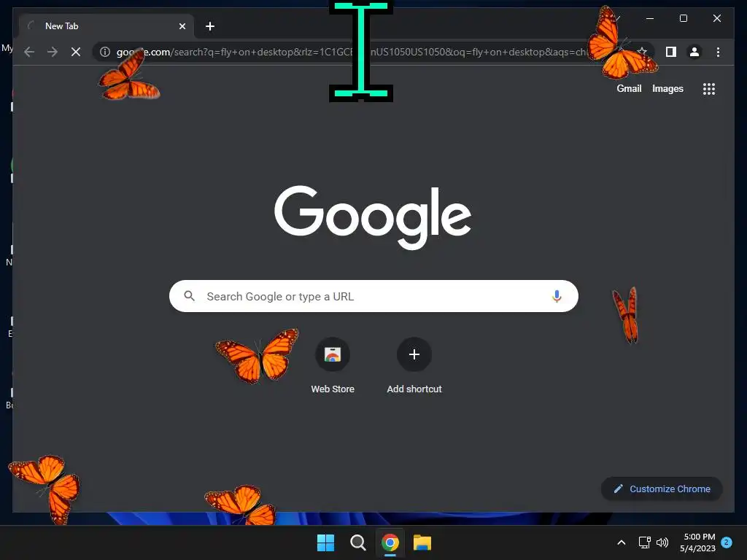Minimize the Chrome window
The width and height of the screenshot is (747, 560).
[x=650, y=18]
